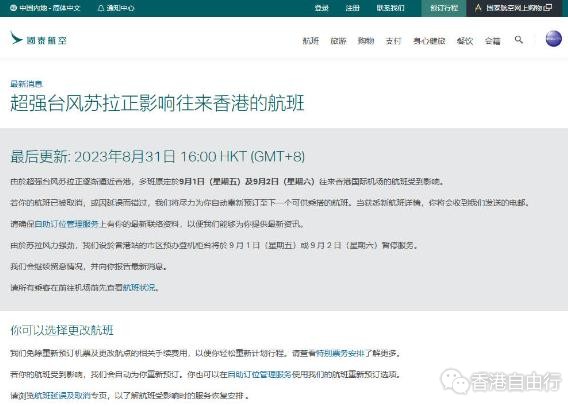This screenshot has height=406, width=568.
Task: Click the 最后更新 2023年8月31日 timestamp heading
Action: (x=157, y=157)
